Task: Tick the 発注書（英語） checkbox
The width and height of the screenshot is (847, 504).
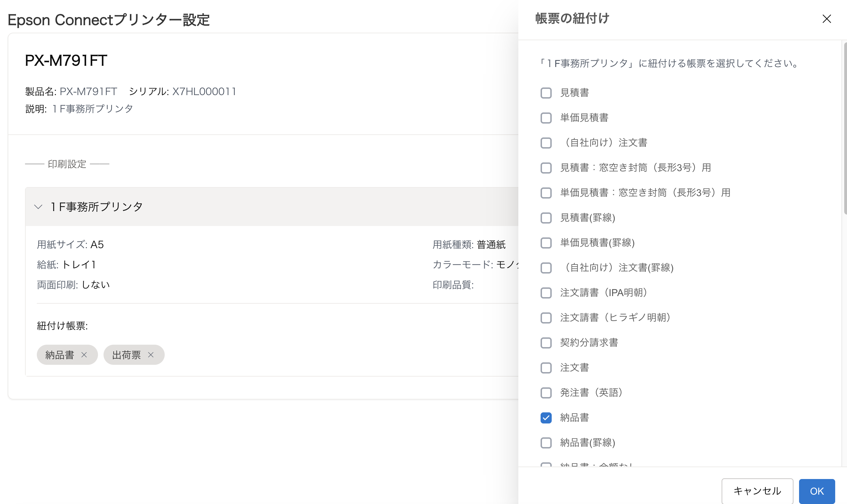Action: [546, 393]
